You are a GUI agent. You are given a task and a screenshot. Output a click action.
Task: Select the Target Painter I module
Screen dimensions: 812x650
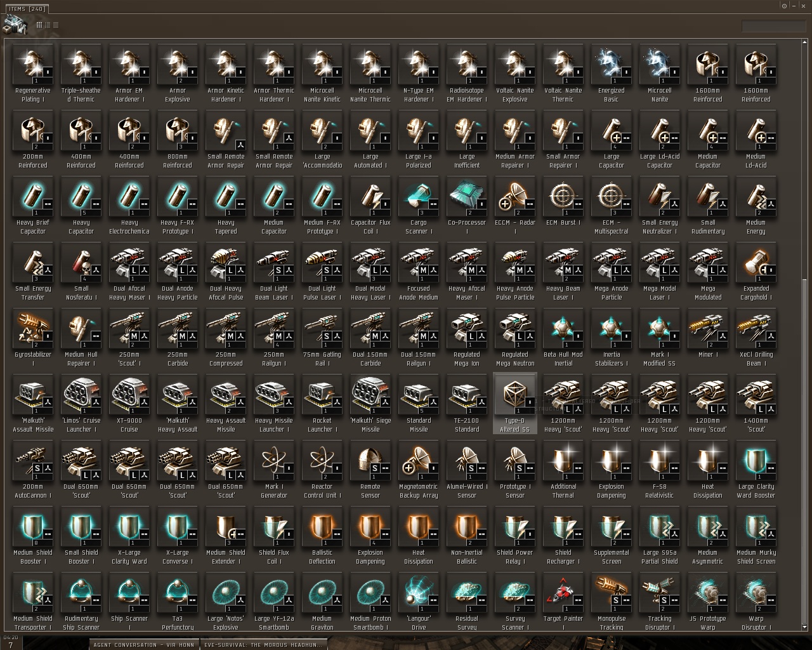tap(563, 602)
